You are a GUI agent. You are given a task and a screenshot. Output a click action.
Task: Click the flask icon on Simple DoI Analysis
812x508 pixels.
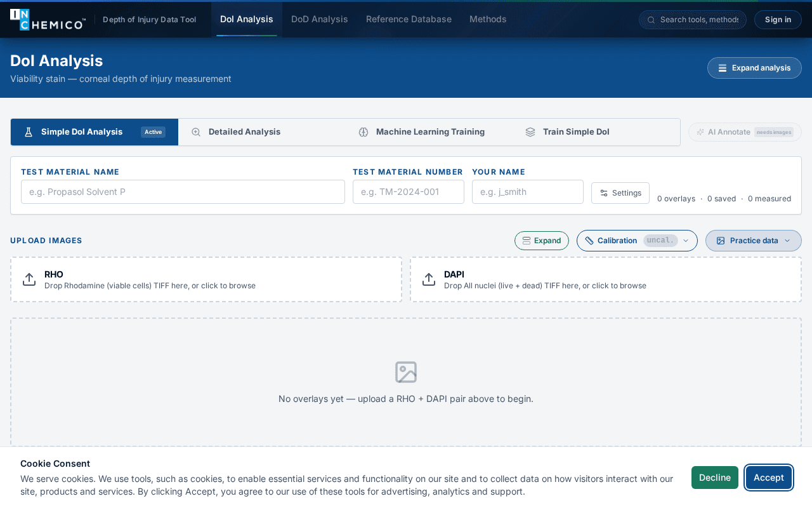point(29,132)
